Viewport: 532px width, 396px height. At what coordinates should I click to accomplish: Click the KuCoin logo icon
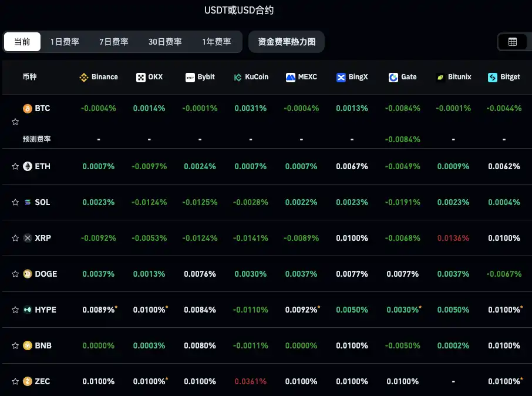pyautogui.click(x=238, y=78)
